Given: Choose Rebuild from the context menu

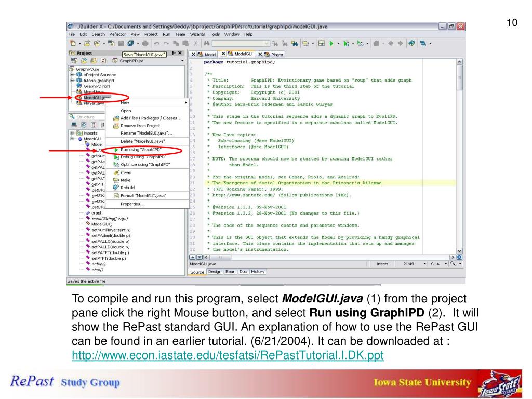Looking at the screenshot, I should [x=147, y=187].
